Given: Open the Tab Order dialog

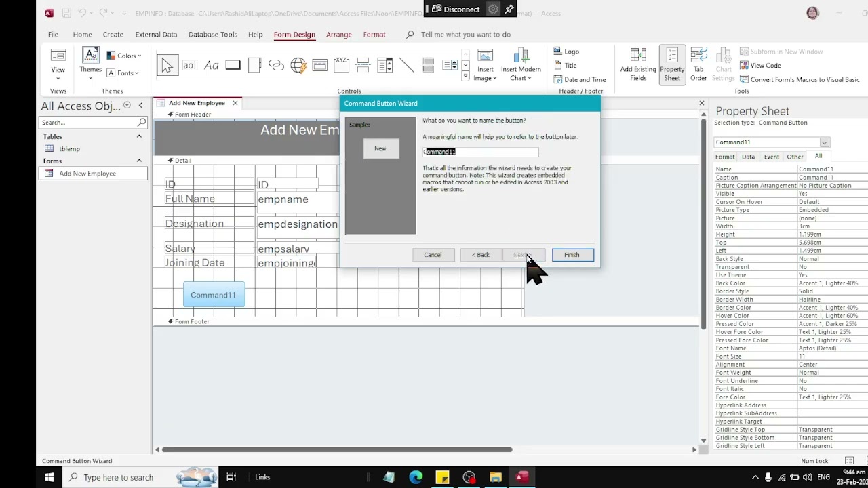Looking at the screenshot, I should 698,65.
